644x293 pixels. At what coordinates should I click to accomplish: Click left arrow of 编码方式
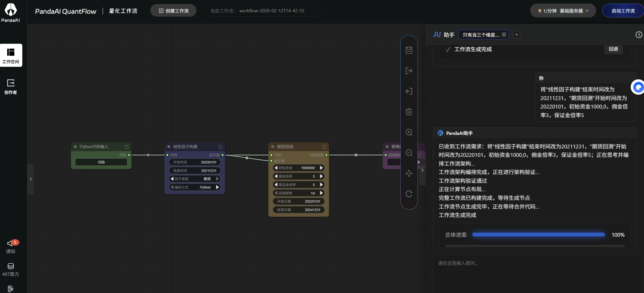tap(172, 187)
